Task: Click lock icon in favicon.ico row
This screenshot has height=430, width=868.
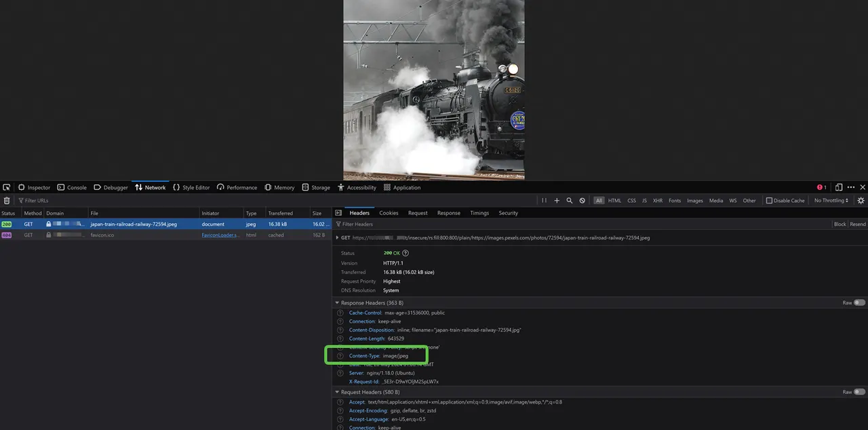Action: coord(49,235)
